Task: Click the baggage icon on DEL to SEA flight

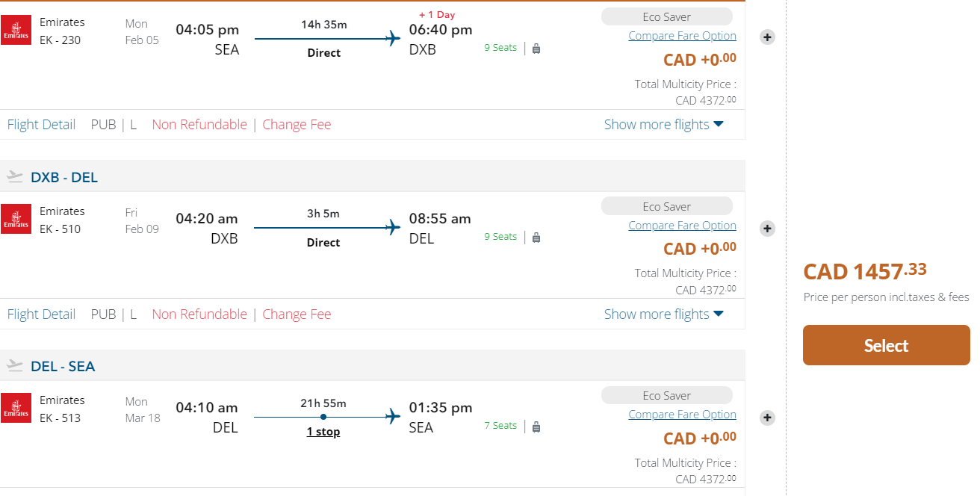Action: 536,427
